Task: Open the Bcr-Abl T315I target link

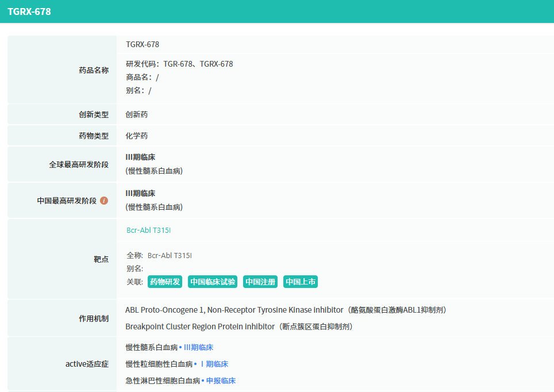Action: 148,230
